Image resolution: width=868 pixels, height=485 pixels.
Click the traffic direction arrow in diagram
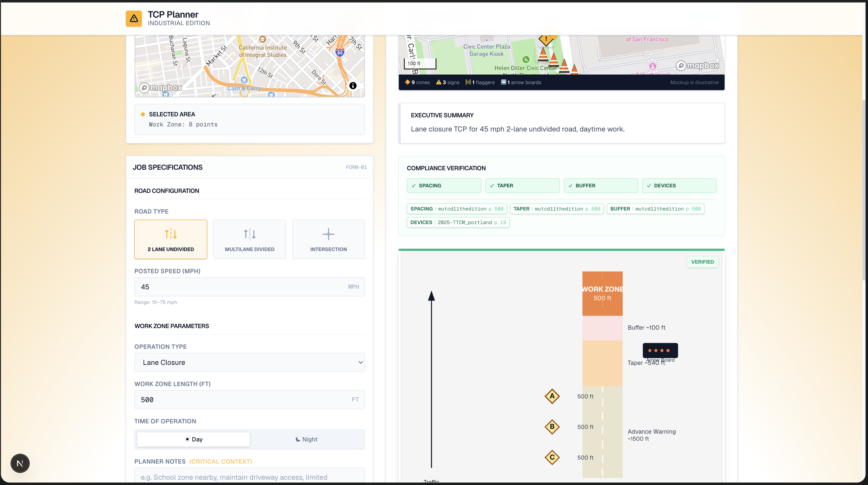click(x=431, y=379)
